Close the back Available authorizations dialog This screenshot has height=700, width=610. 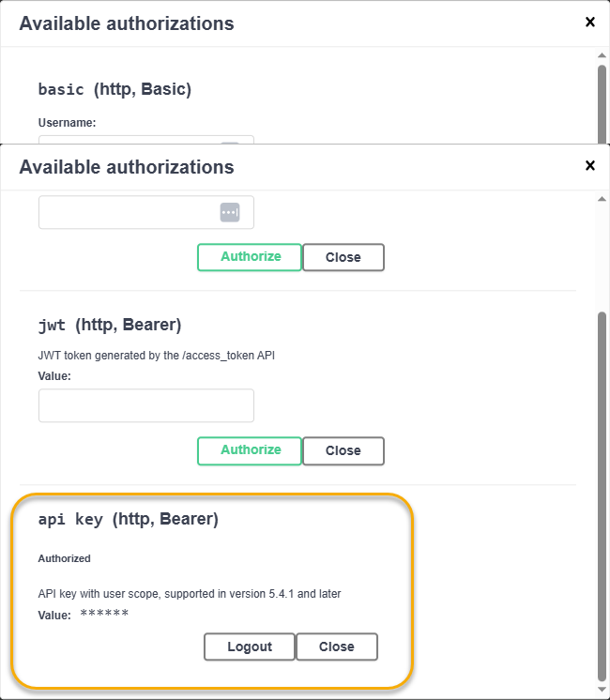[x=590, y=22]
